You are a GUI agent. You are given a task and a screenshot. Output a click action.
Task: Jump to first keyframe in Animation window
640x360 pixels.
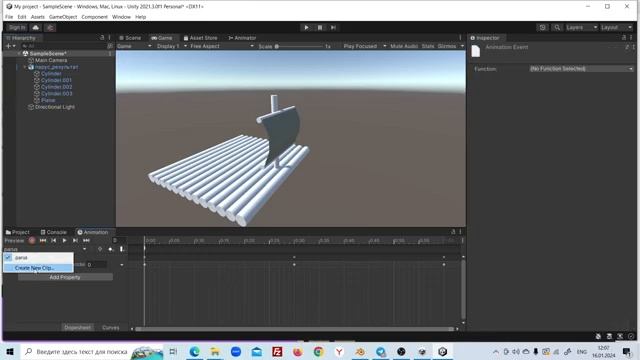point(43,240)
